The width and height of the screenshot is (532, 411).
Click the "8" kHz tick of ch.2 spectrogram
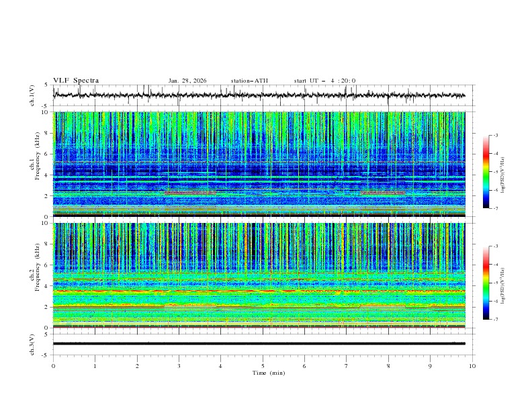point(48,244)
